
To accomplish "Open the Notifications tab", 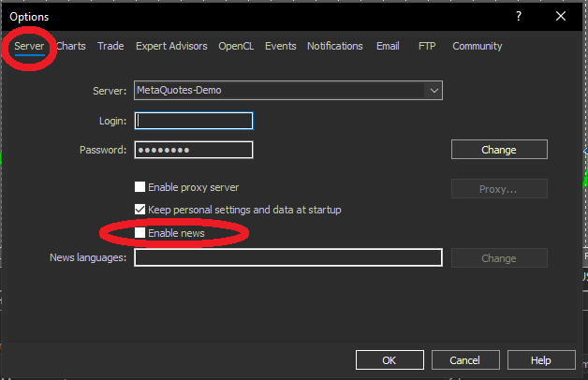I will tap(335, 46).
